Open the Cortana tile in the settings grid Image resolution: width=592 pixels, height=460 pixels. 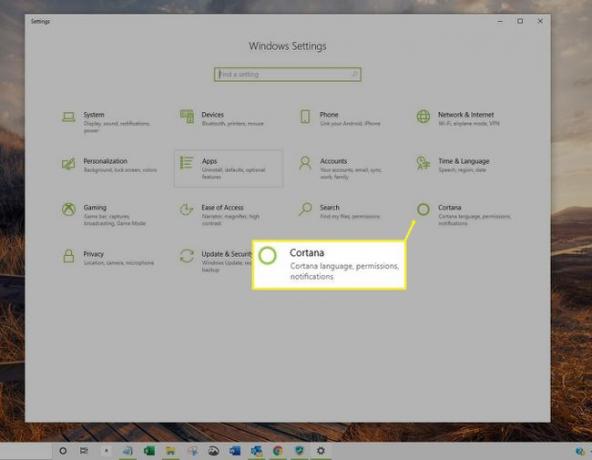[x=464, y=215]
